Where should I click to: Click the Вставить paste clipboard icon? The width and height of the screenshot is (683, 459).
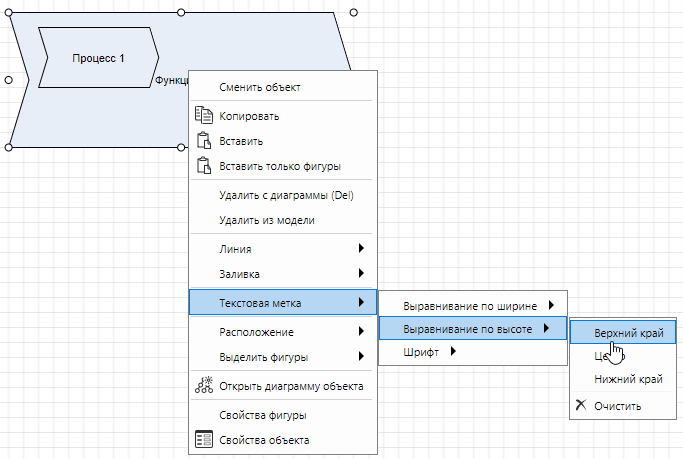(x=203, y=140)
